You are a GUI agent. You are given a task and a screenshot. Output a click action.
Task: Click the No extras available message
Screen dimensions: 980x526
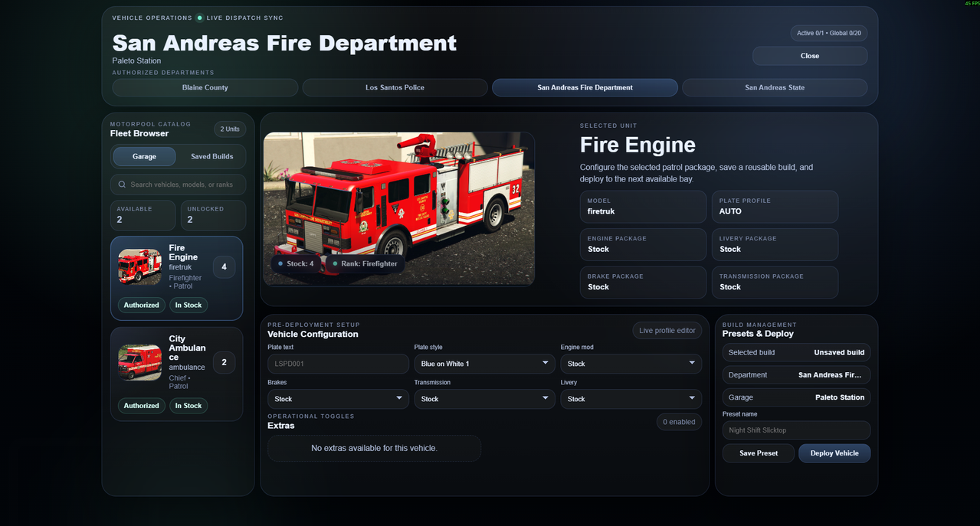coord(374,448)
